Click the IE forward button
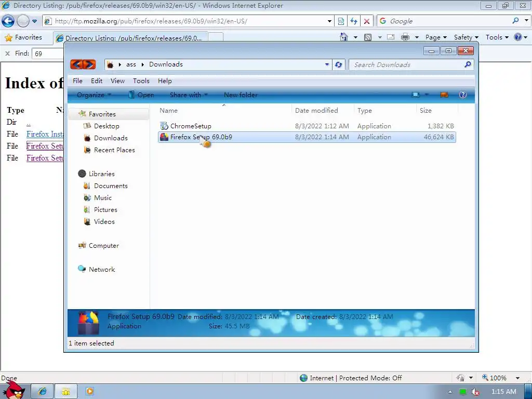Image resolution: width=532 pixels, height=399 pixels. coord(23,21)
